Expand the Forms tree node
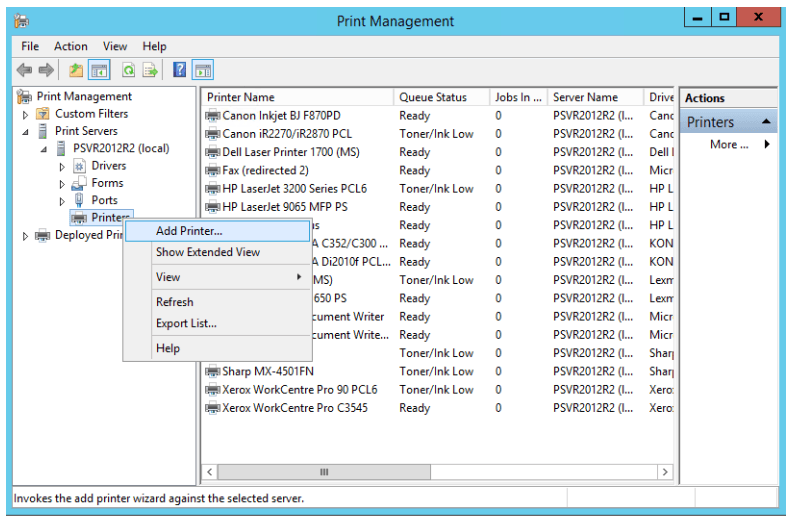Viewport: 791px width, 521px height. point(62,184)
